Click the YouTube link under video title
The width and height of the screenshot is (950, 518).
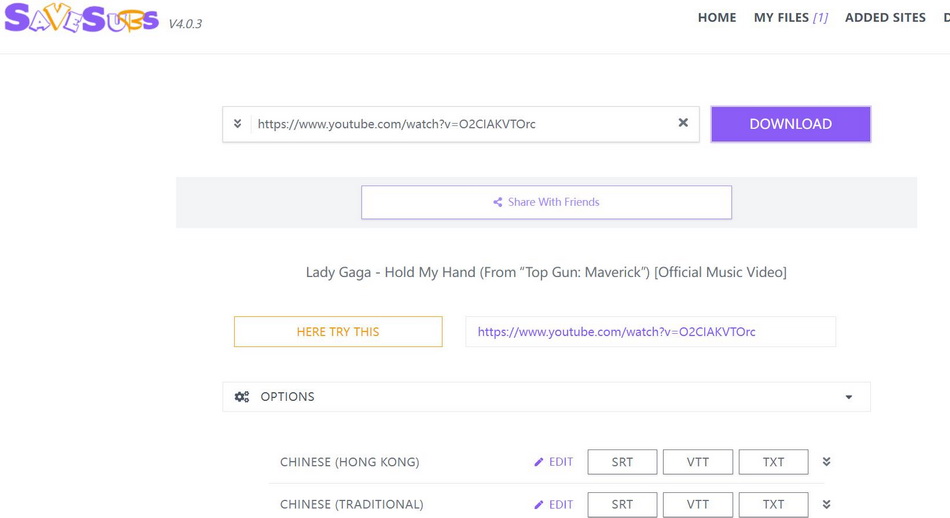point(616,332)
